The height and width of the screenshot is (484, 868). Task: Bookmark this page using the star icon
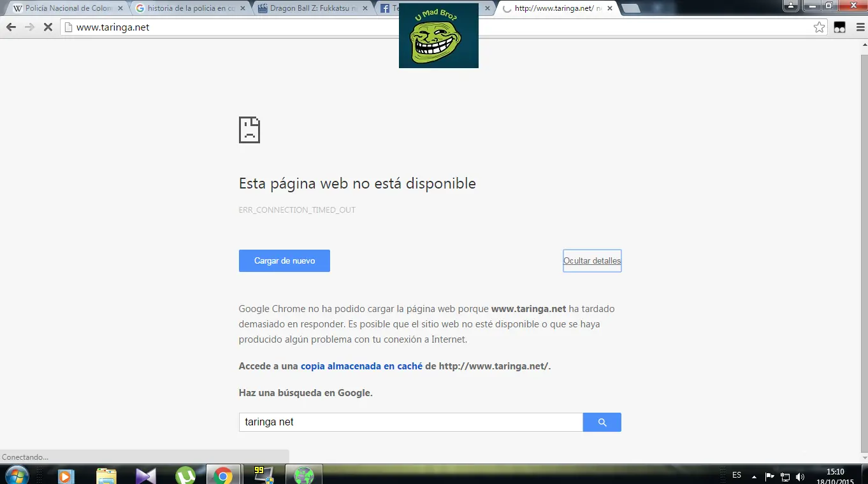pyautogui.click(x=820, y=27)
